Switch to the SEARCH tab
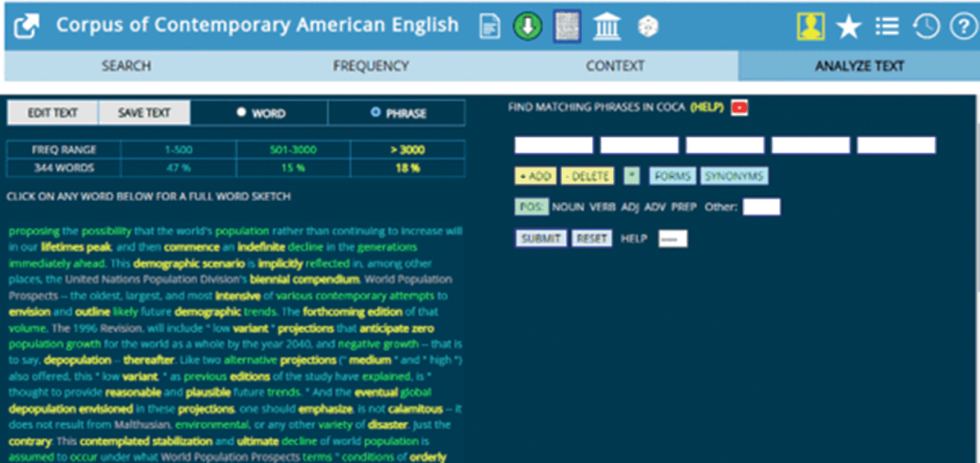 coord(126,66)
